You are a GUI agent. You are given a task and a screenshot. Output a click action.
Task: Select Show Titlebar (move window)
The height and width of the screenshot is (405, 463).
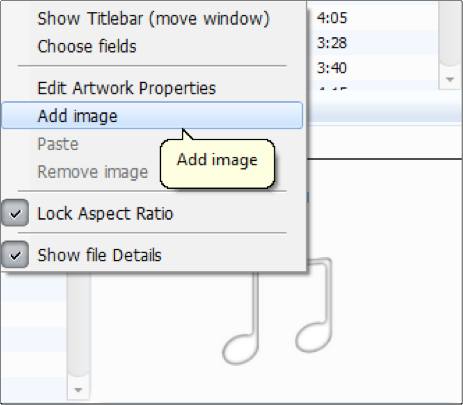tap(152, 18)
